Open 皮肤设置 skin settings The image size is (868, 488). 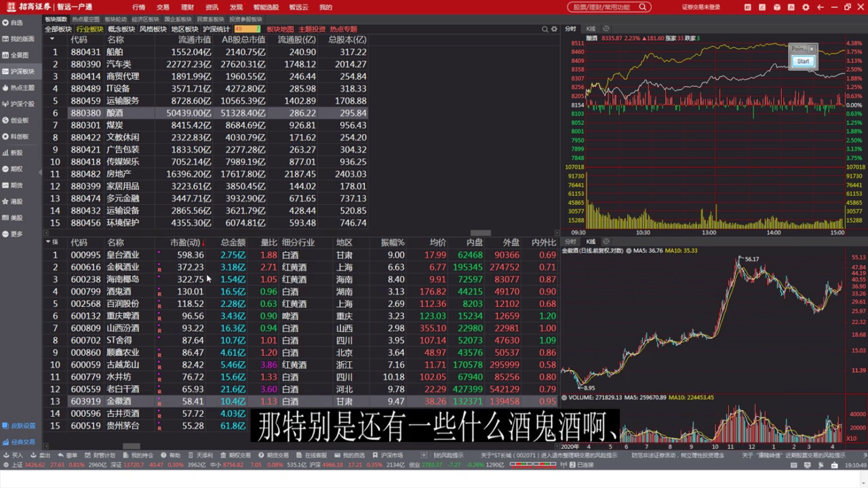(19, 426)
